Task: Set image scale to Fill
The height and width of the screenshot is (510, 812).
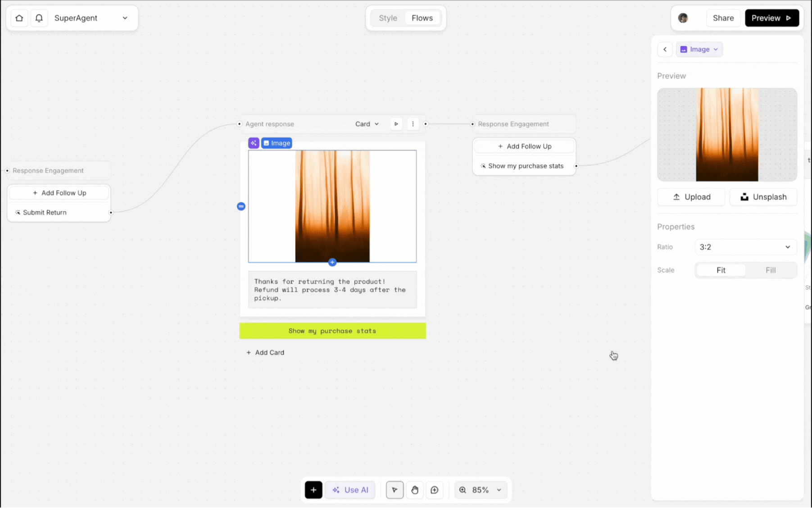Action: [771, 270]
